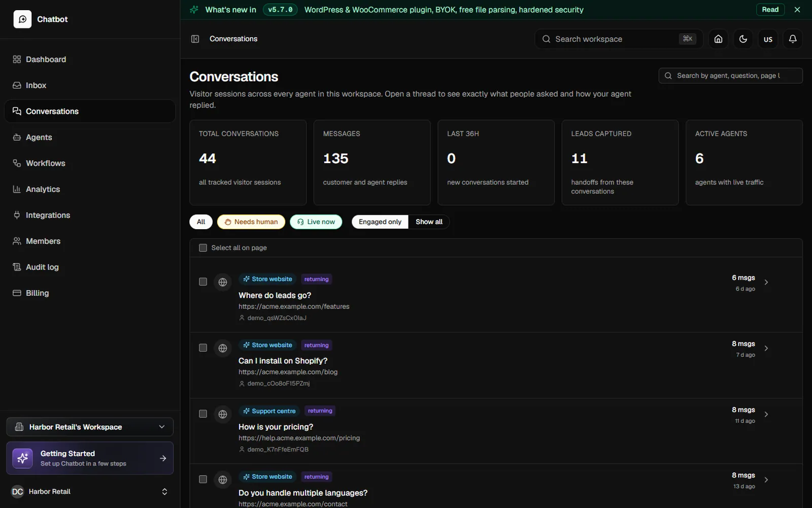Click the Chatbot logo icon

click(x=22, y=19)
